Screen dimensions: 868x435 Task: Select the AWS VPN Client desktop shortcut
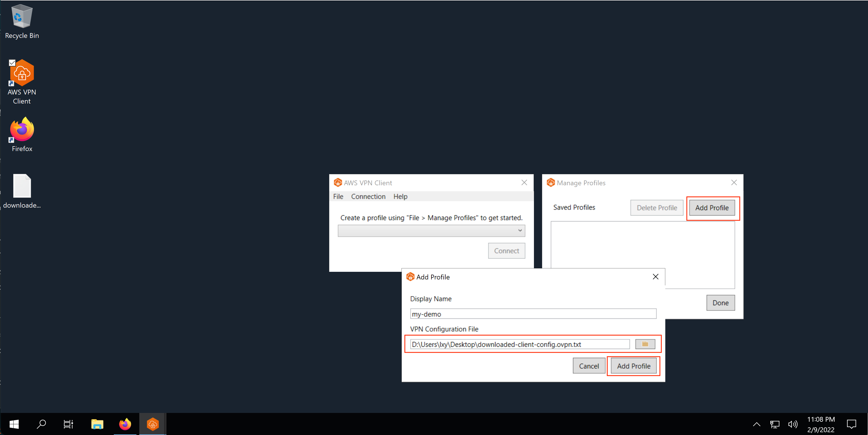[x=22, y=82]
